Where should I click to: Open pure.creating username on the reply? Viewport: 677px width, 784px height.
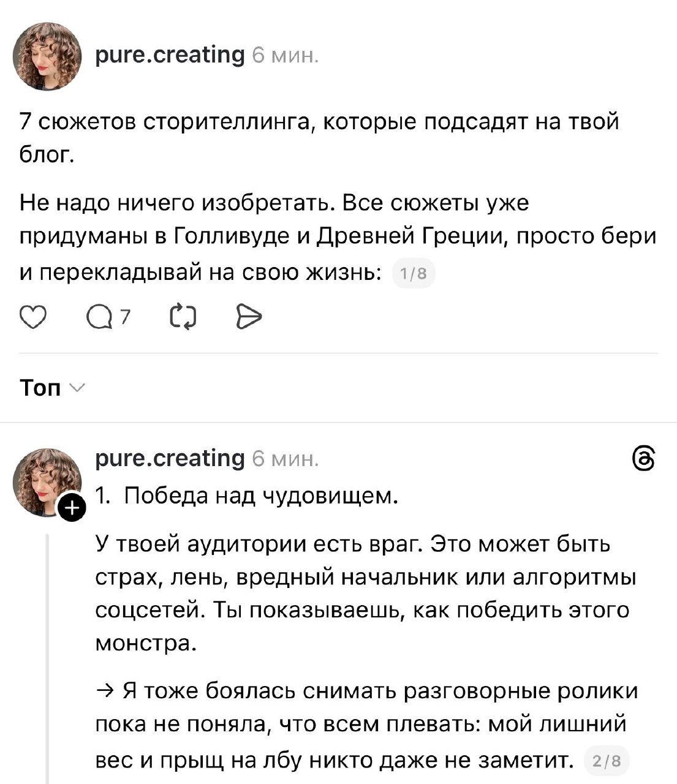170,458
